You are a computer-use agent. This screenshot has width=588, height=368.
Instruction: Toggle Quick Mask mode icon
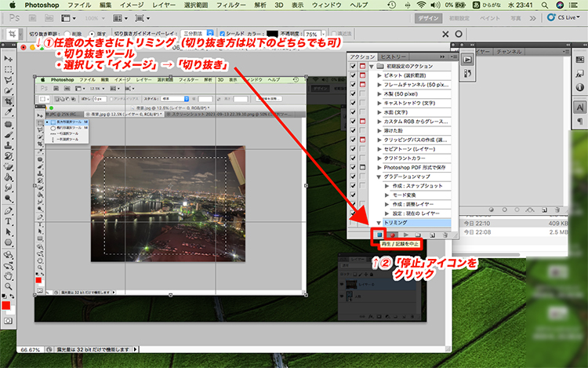pos(9,321)
